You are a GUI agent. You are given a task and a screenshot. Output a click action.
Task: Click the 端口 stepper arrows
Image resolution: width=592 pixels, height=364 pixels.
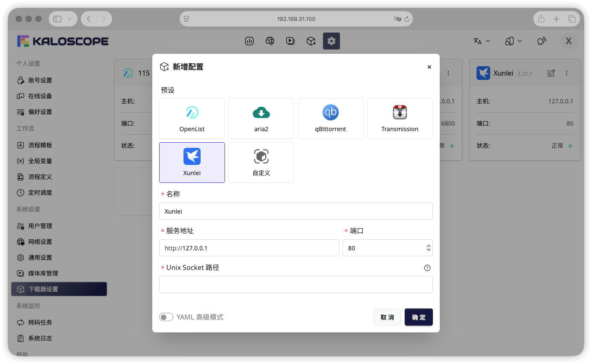click(428, 248)
